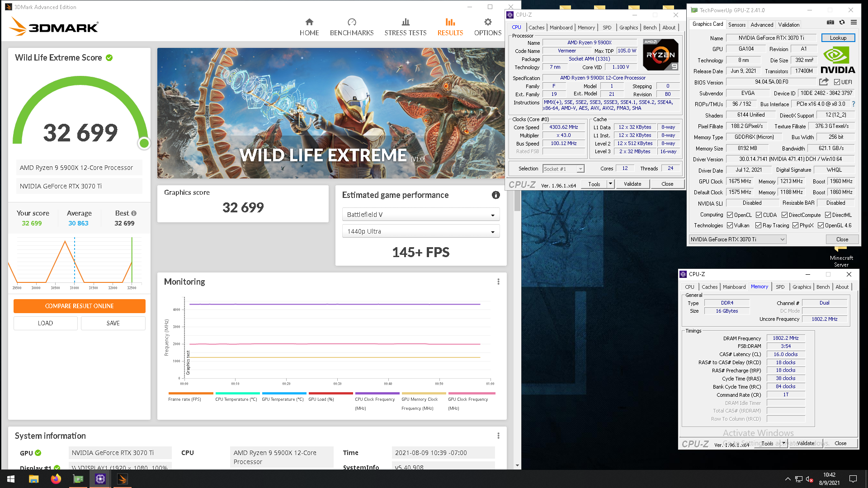
Task: Click GPU-Z refresh icon
Action: pos(842,22)
